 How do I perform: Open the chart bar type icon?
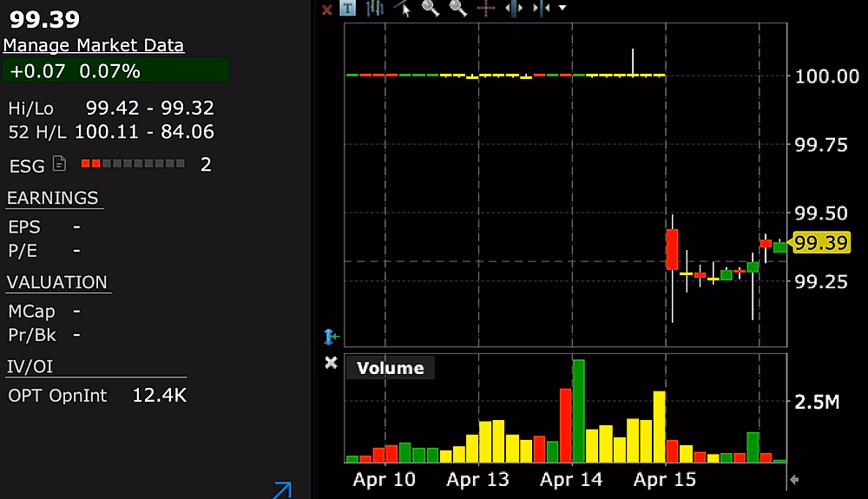pyautogui.click(x=375, y=9)
